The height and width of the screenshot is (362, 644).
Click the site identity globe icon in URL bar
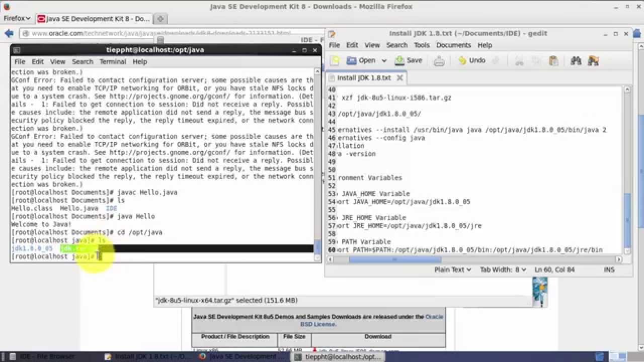26,34
